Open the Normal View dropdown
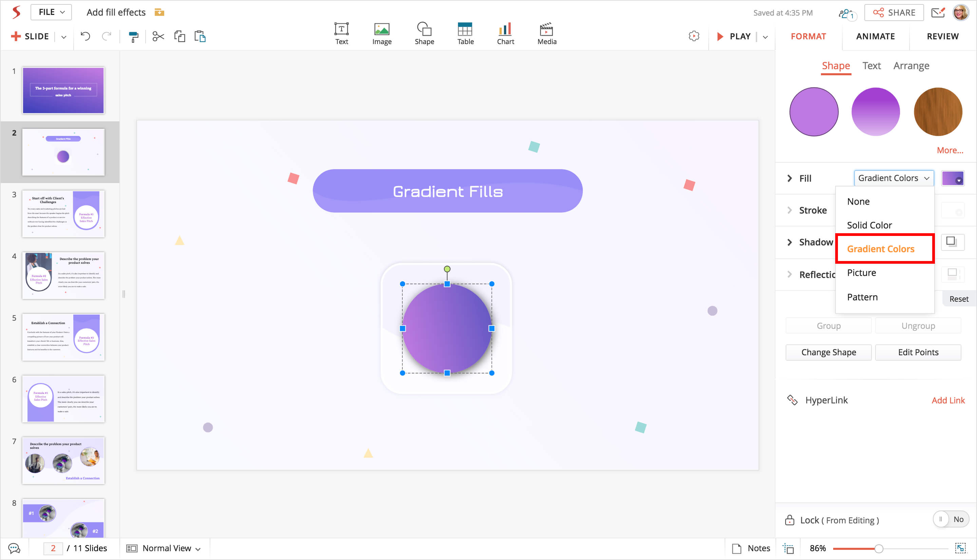 pos(164,548)
